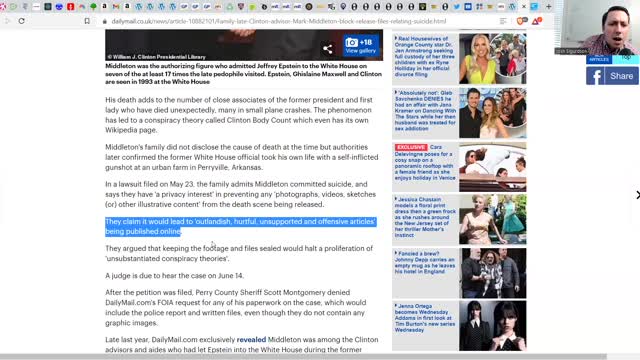The width and height of the screenshot is (640, 360).
Task: Click the 'Middleton was the authorizing figure' caption
Action: click(244, 74)
